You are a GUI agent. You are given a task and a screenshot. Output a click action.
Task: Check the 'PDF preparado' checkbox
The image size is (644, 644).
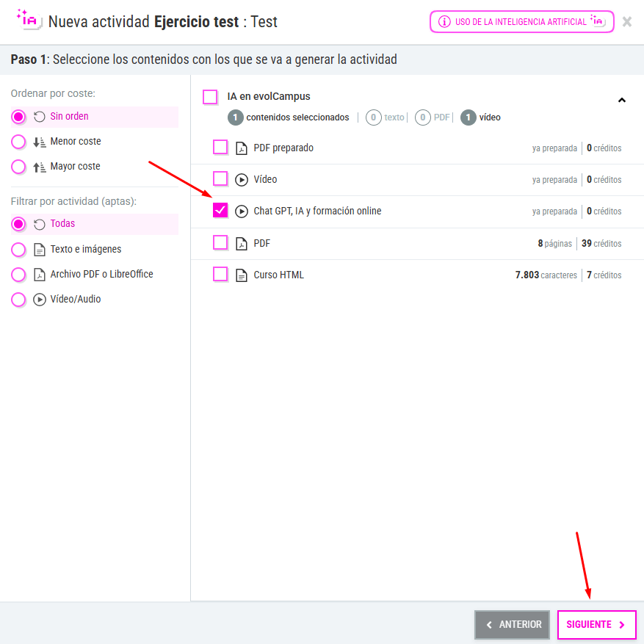click(220, 148)
